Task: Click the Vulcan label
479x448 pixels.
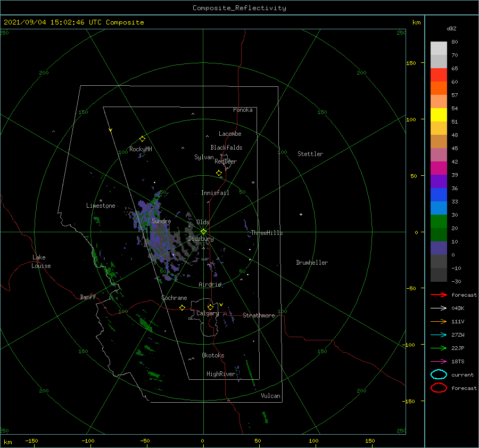Action: pos(270,396)
